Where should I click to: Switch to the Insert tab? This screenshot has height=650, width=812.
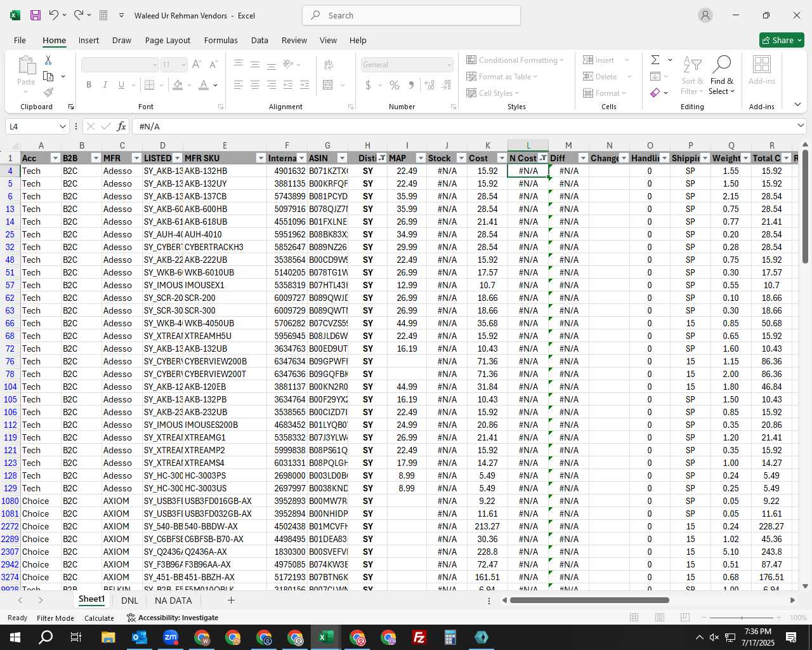89,40
